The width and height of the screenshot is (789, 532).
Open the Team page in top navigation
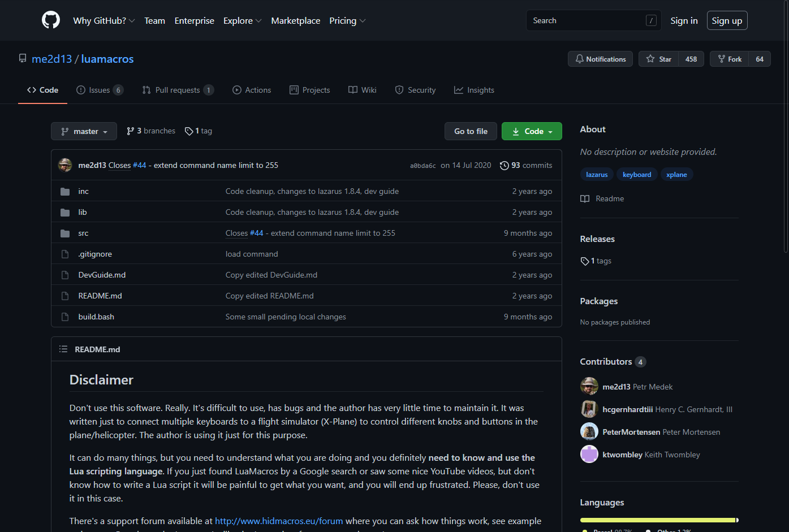(154, 20)
